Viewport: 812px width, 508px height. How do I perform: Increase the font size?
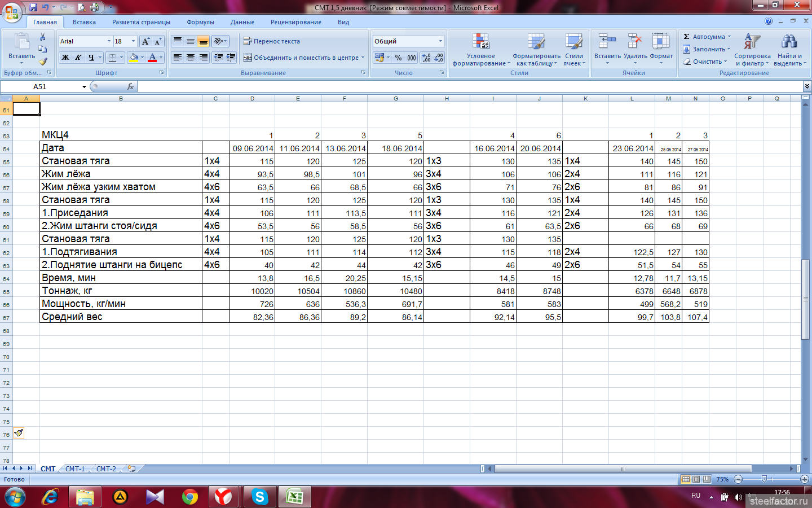pos(146,41)
